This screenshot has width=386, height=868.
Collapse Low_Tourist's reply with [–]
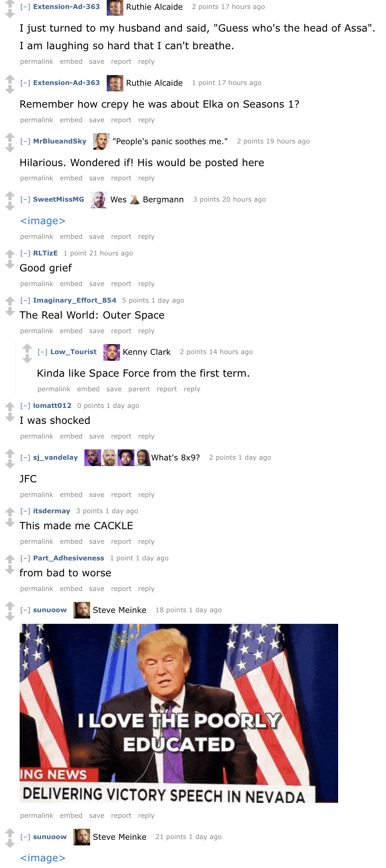42,352
